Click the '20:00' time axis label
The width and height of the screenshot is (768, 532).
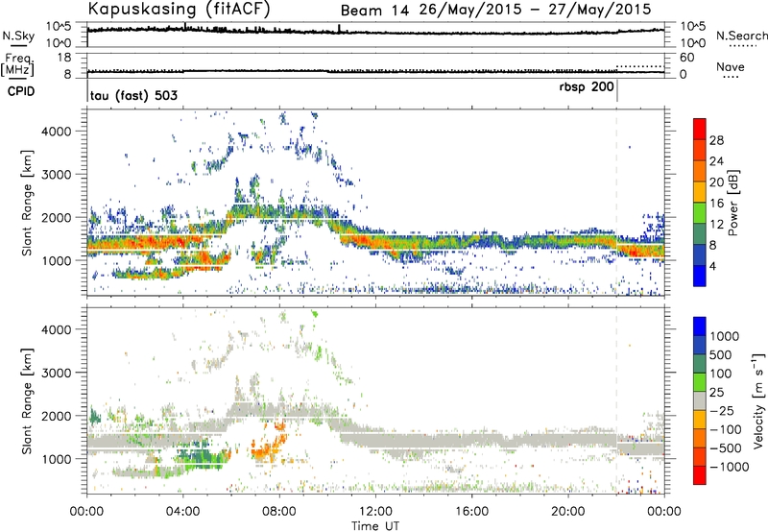point(568,512)
